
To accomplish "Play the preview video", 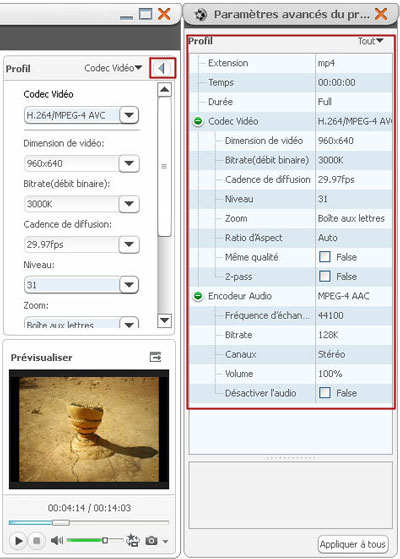I will (18, 541).
